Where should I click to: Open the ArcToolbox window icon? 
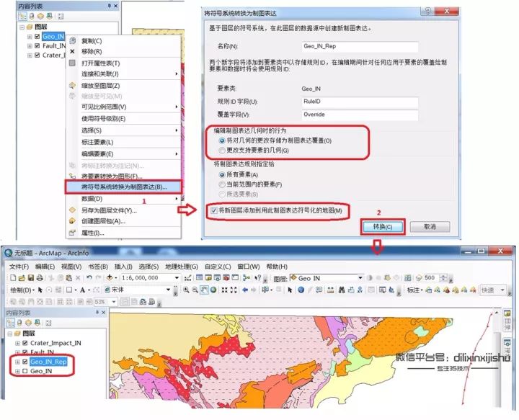226,278
